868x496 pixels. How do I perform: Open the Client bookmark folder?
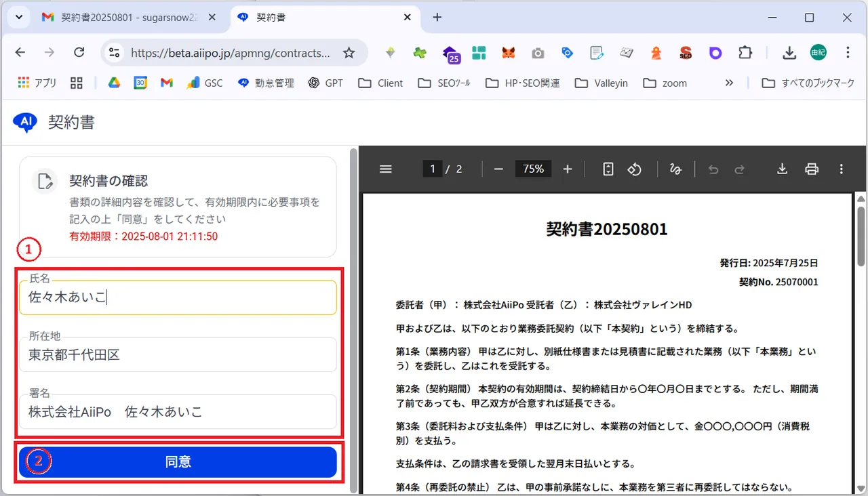tap(380, 83)
